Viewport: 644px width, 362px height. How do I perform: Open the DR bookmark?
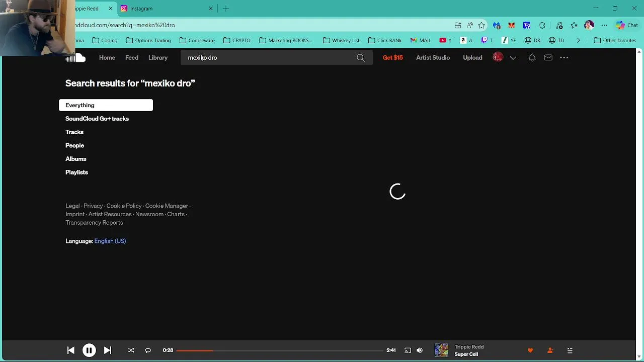pyautogui.click(x=532, y=40)
